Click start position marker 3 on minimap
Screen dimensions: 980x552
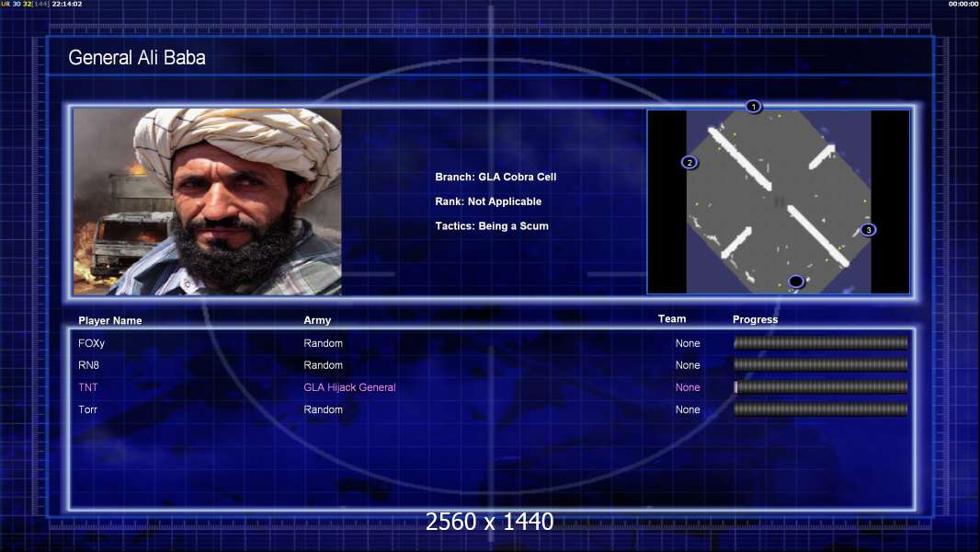tap(868, 230)
